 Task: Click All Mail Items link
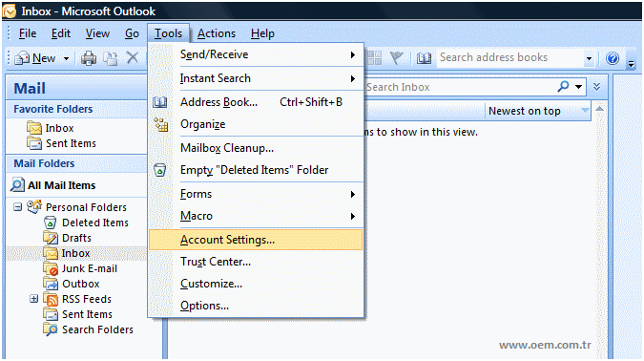[62, 185]
